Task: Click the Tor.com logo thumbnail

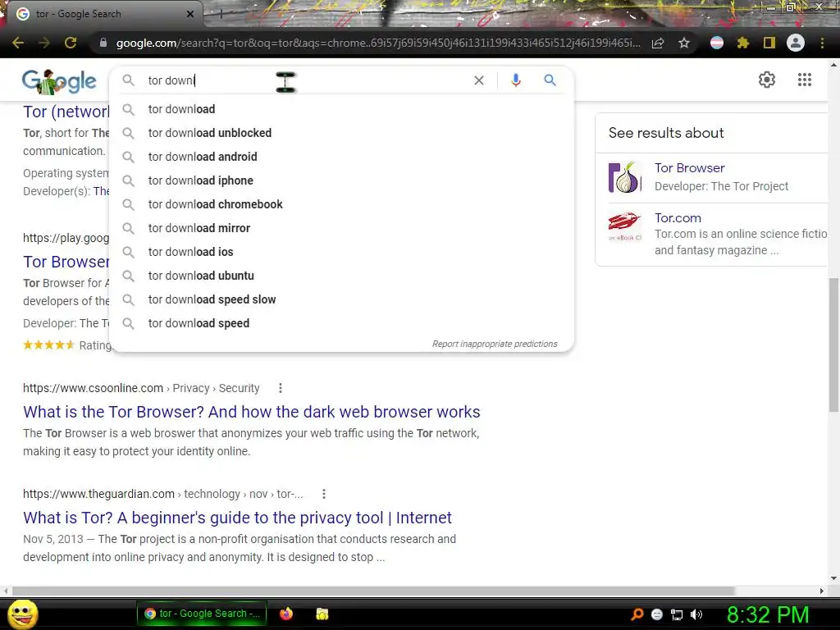Action: [624, 226]
